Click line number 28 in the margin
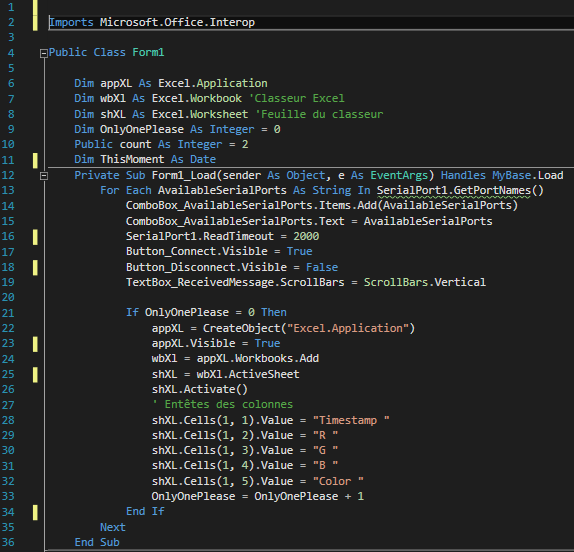Screen dimensions: 574x552 (x=8, y=420)
